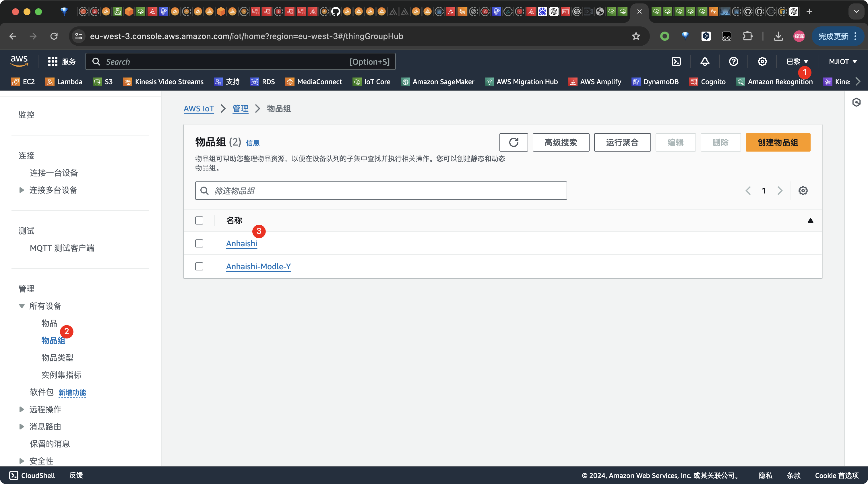Open the Lambda shortcut
The image size is (868, 484).
point(64,82)
